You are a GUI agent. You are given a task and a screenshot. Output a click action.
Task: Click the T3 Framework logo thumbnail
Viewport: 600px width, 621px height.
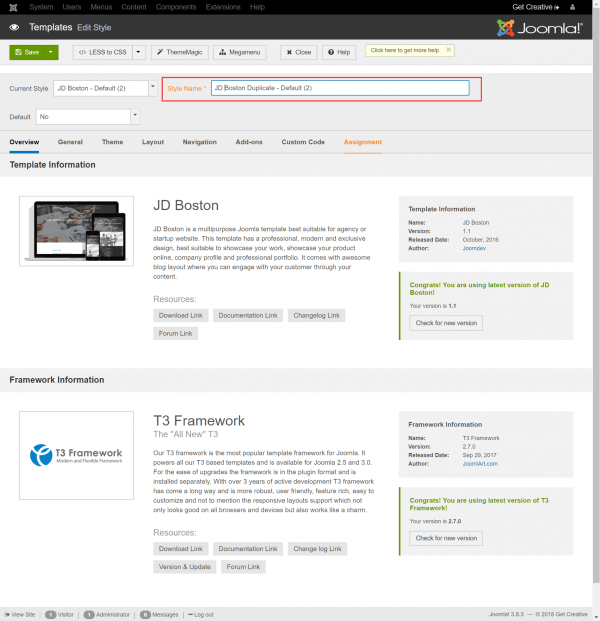76,455
